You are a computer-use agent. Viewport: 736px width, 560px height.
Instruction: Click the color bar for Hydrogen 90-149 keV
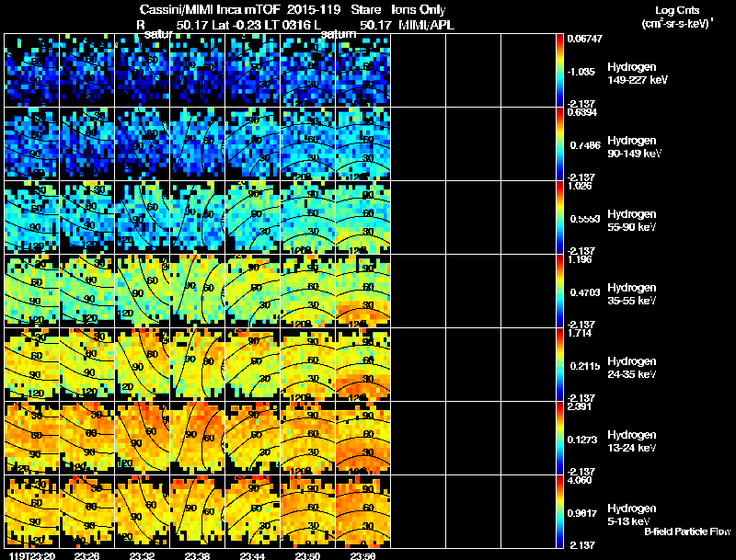click(x=559, y=144)
